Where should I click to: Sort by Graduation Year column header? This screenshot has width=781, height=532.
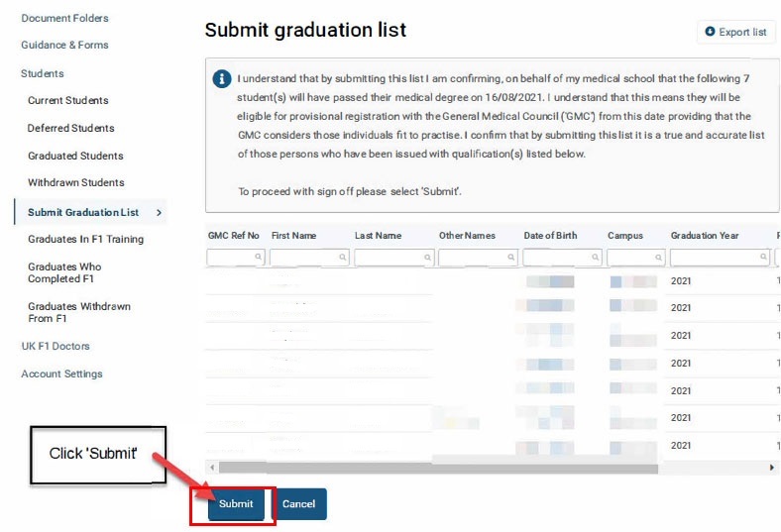[705, 236]
